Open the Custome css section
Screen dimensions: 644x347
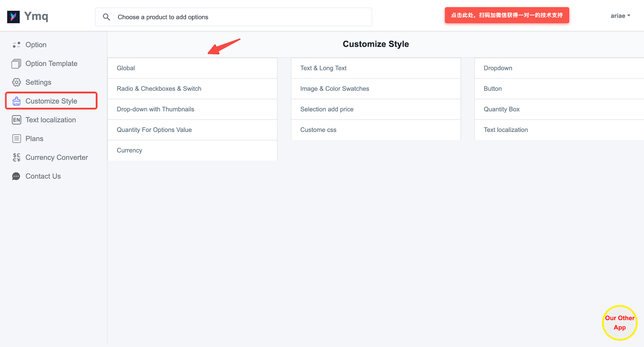[375, 130]
